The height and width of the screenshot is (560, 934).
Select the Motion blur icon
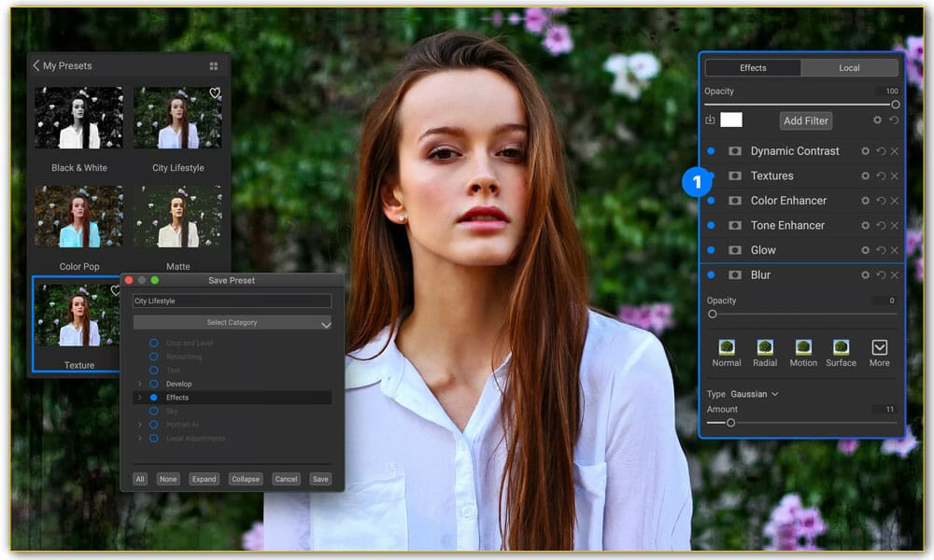point(802,348)
